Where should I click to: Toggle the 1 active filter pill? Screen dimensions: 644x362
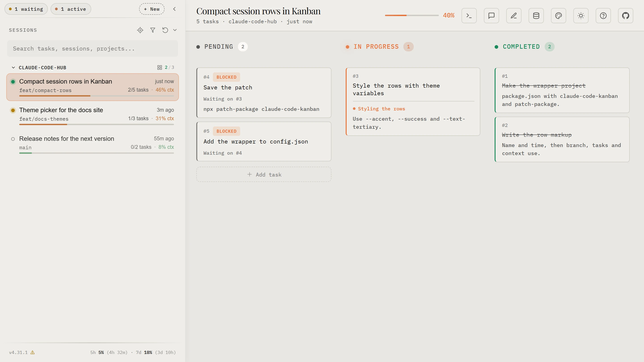click(71, 9)
